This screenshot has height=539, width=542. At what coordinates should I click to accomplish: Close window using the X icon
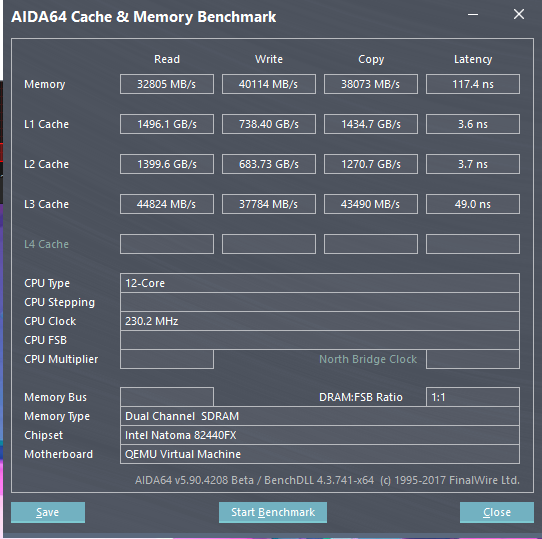coord(519,15)
